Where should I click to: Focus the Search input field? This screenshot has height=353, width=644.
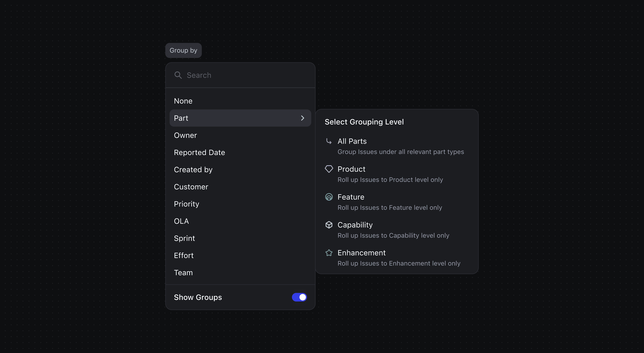click(x=245, y=75)
